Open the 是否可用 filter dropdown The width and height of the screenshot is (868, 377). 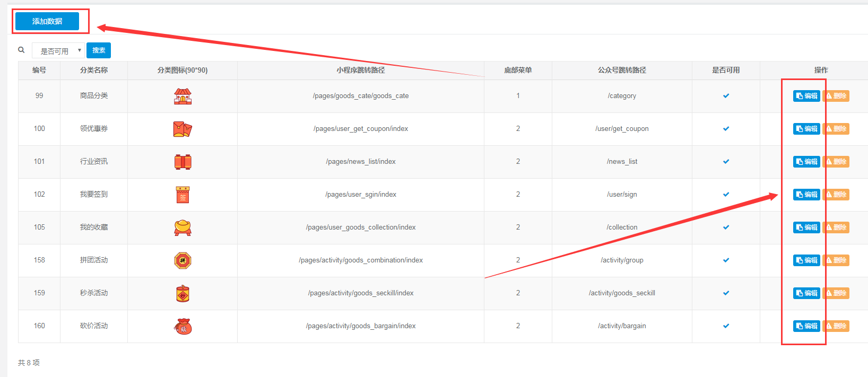tap(58, 50)
